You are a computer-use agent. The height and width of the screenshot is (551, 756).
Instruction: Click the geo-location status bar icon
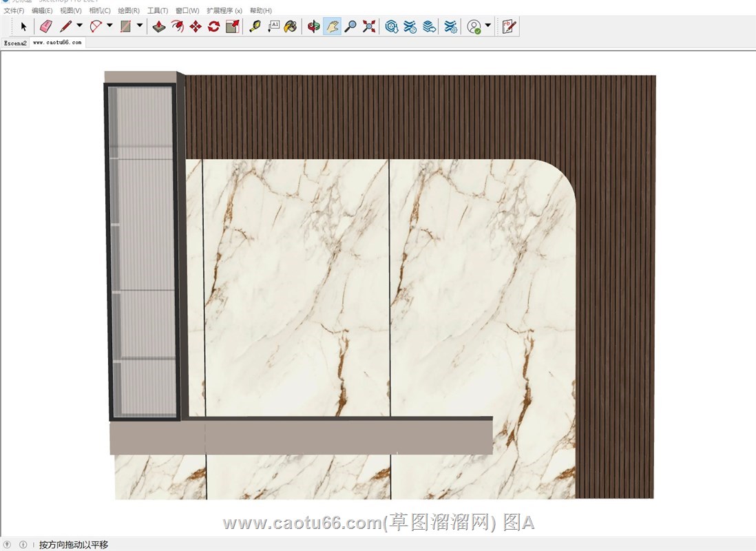point(8,544)
